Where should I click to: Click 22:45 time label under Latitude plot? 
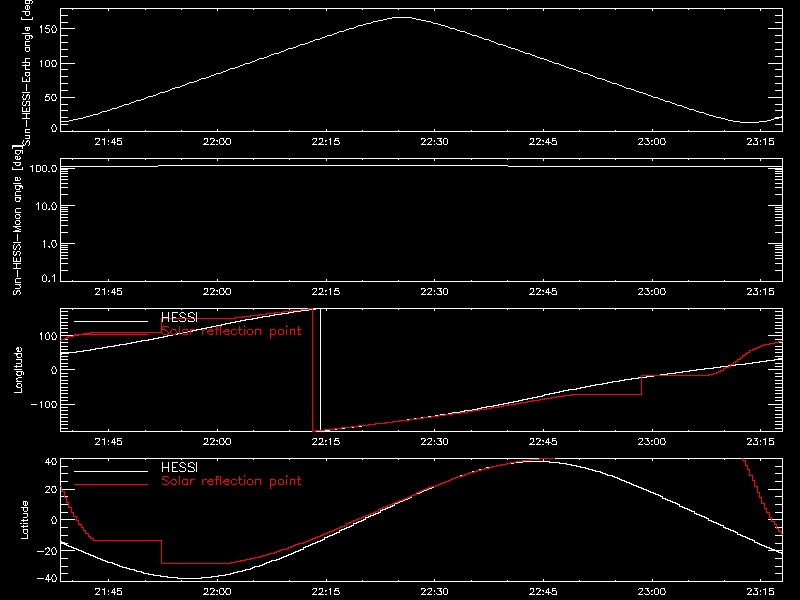543,592
